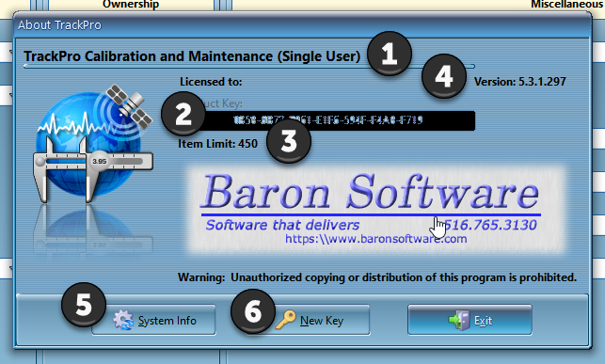Image resolution: width=605 pixels, height=364 pixels.
Task: Click the System Info button
Action: [153, 320]
